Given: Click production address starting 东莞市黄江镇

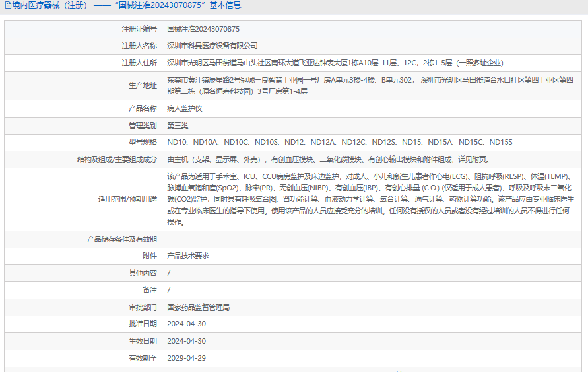Looking at the screenshot, I should (370, 86).
